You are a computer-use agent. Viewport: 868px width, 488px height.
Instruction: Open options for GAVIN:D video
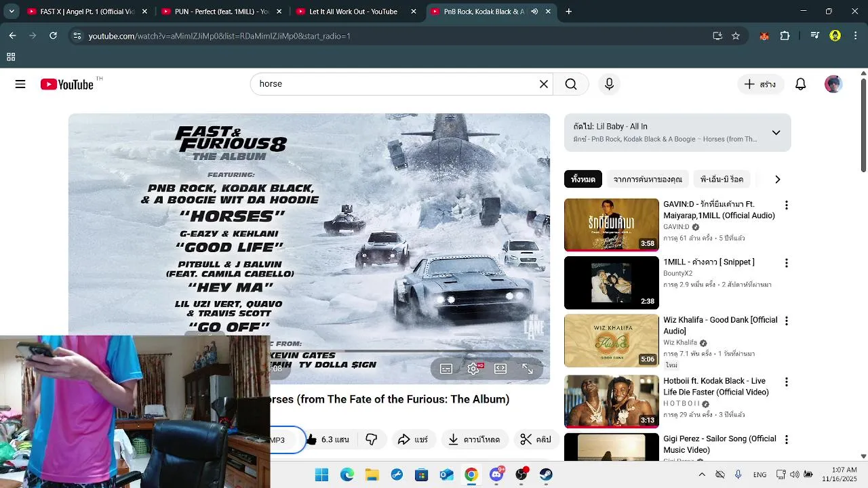787,205
